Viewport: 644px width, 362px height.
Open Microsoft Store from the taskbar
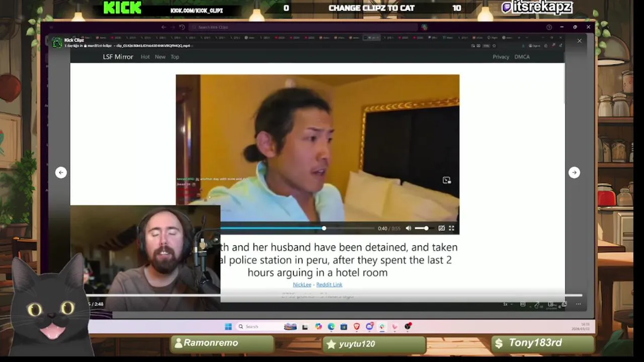[x=344, y=327]
